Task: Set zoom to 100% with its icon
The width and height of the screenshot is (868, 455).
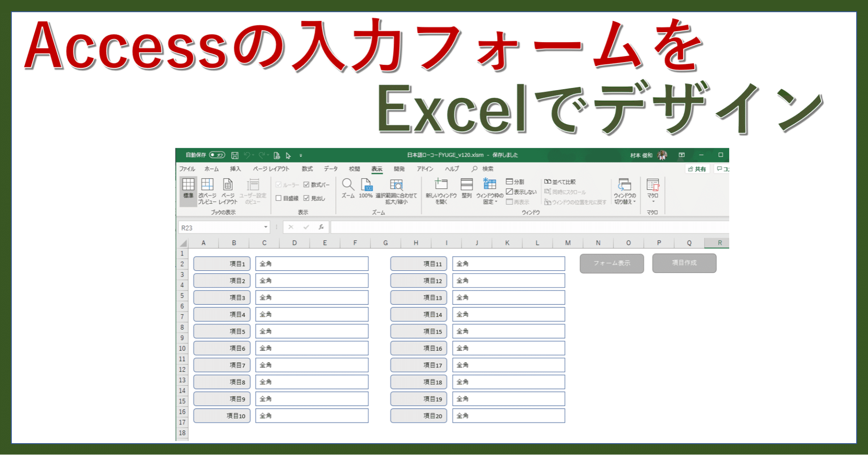Action: tap(367, 188)
